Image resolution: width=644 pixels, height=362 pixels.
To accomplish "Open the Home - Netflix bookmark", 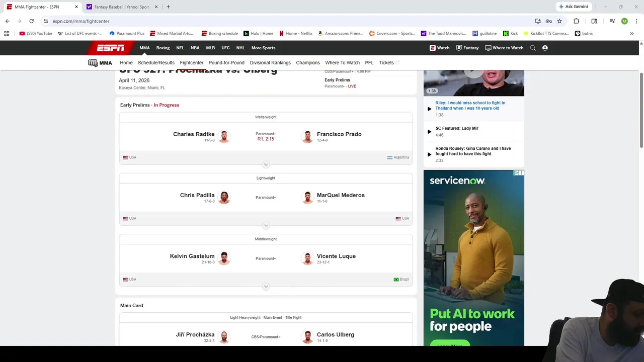I will [295, 34].
